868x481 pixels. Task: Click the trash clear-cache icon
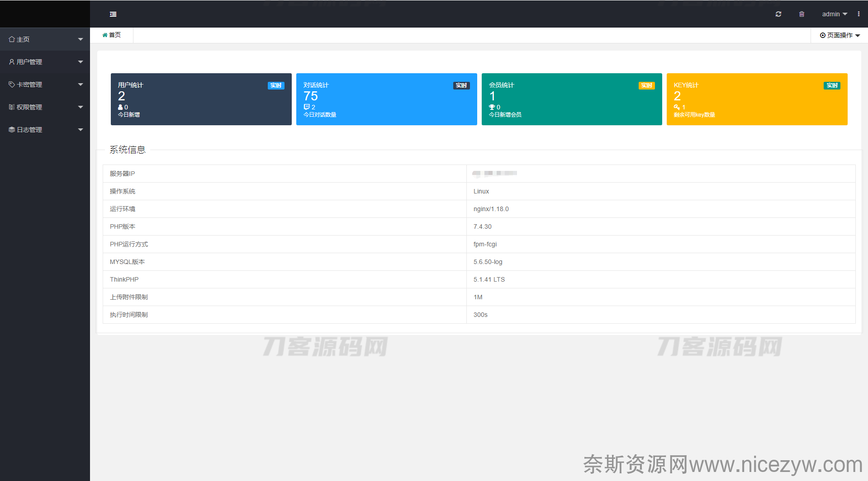click(802, 14)
